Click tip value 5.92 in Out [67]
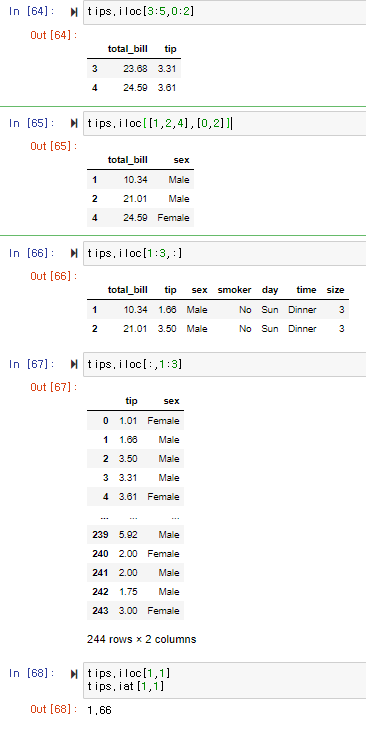366x729 pixels. (x=128, y=535)
